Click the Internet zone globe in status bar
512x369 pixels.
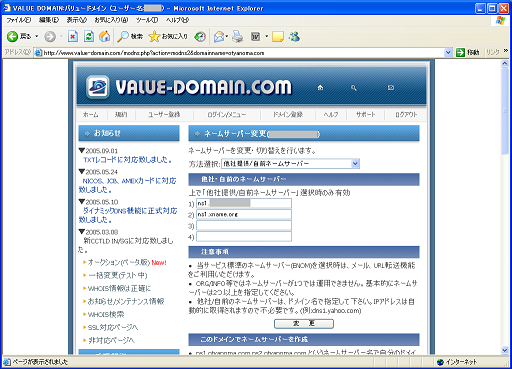[x=440, y=362]
